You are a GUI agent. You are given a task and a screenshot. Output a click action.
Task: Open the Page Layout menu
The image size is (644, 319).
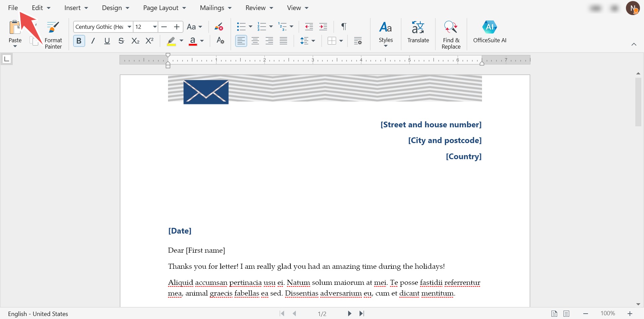pyautogui.click(x=164, y=8)
